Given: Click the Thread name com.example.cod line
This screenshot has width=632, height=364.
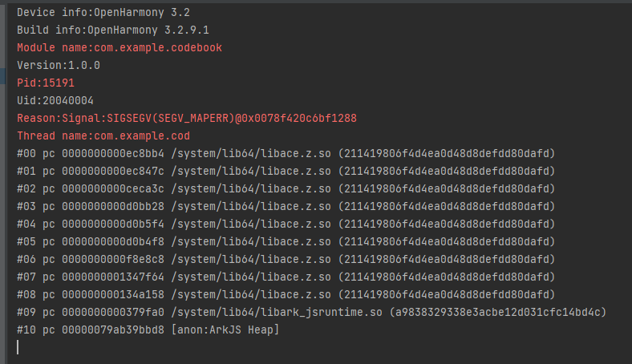Looking at the screenshot, I should pyautogui.click(x=103, y=135).
